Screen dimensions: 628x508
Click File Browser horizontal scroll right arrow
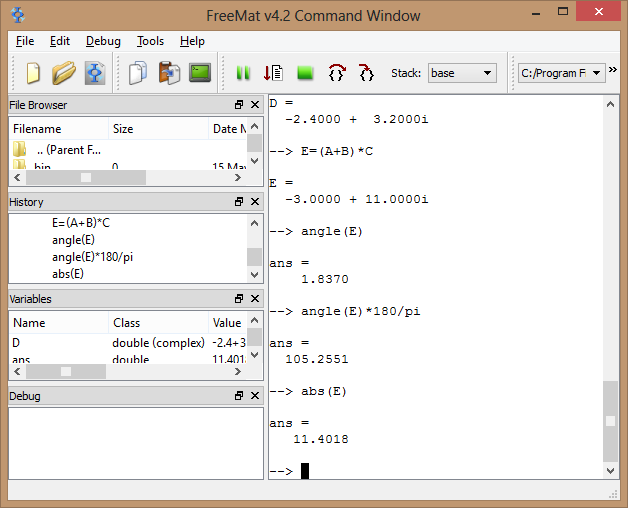pyautogui.click(x=238, y=177)
